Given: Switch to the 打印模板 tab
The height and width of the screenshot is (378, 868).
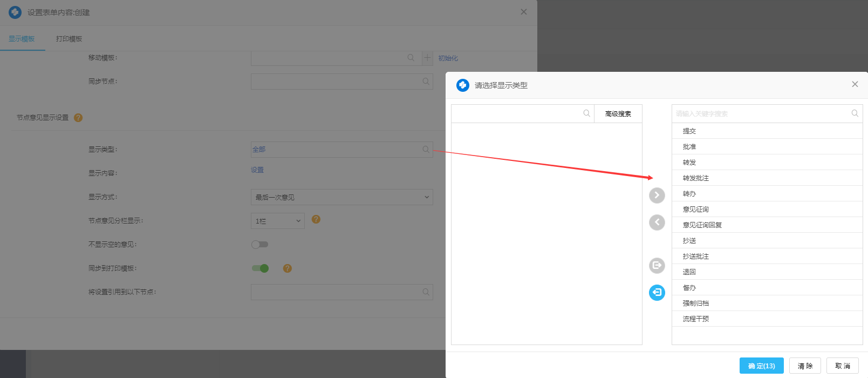Looking at the screenshot, I should pyautogui.click(x=69, y=39).
